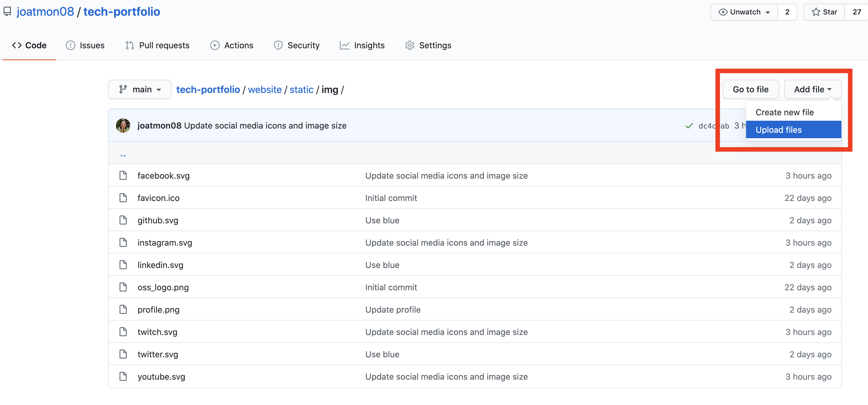Viewport: 868px width, 405px height.
Task: Star the tech-portfolio repository
Action: (x=824, y=12)
